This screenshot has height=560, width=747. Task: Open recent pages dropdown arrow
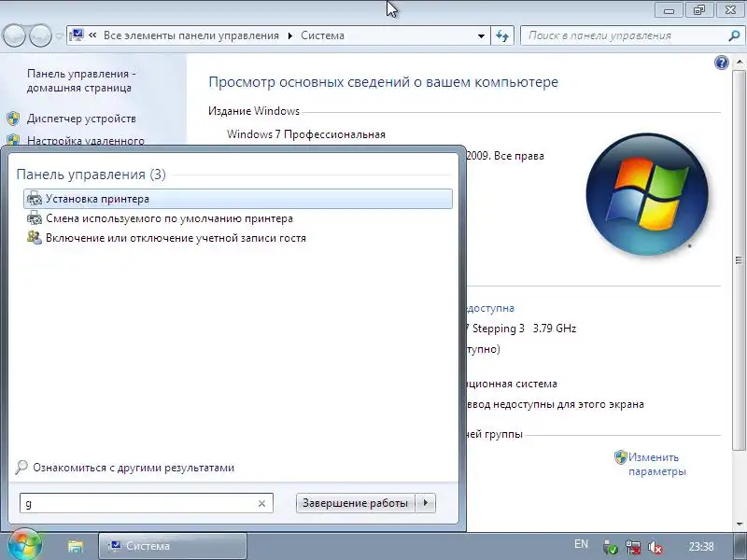pos(59,36)
